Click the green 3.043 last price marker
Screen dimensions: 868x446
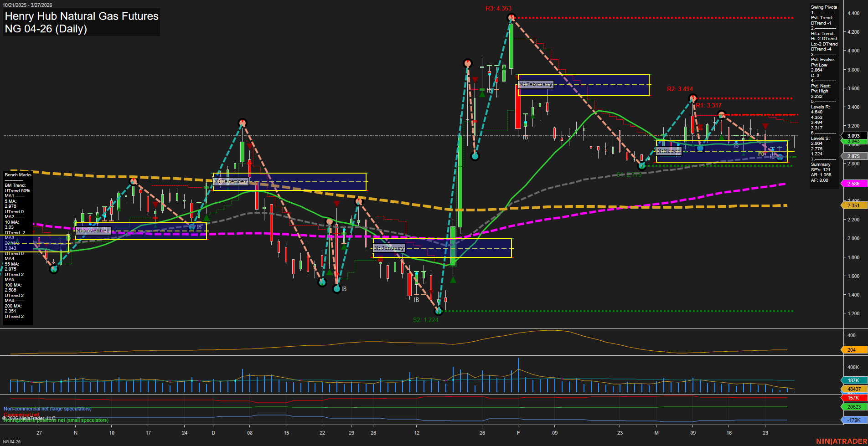853,141
